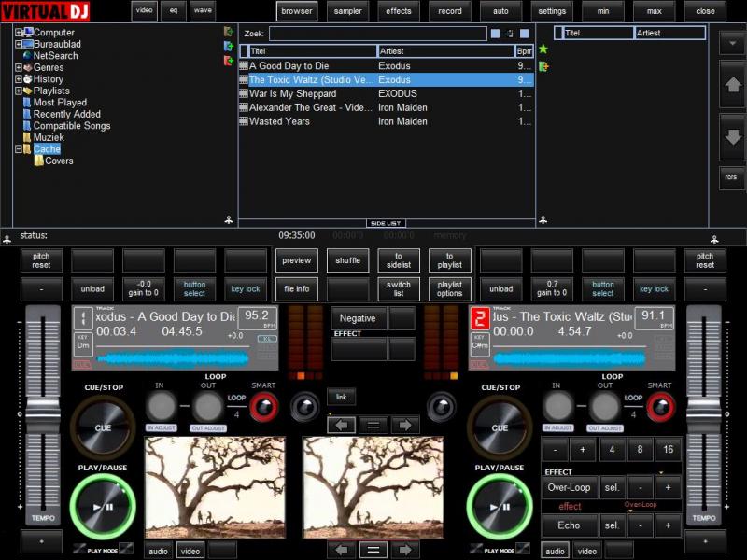Click the equals button below the video previews
The height and width of the screenshot is (560, 747).
373,550
